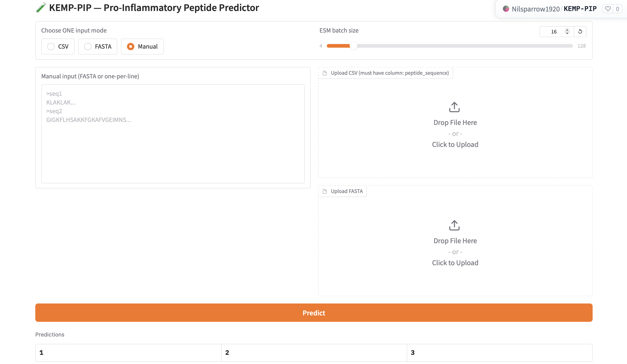Image resolution: width=627 pixels, height=364 pixels.
Task: Click the ESM batch size slider handle
Action: click(353, 46)
